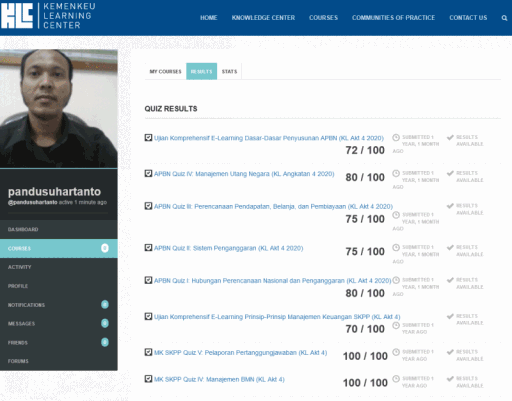The width and height of the screenshot is (512, 401).
Task: Click the Notifications count badge
Action: pyautogui.click(x=105, y=304)
